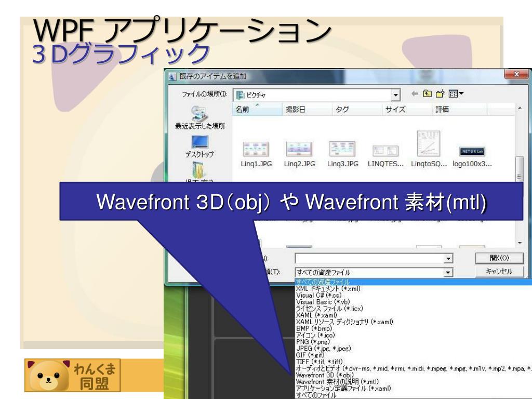Image resolution: width=532 pixels, height=399 pixels.
Task: Click the file list scroll-down arrow
Action: click(x=519, y=243)
